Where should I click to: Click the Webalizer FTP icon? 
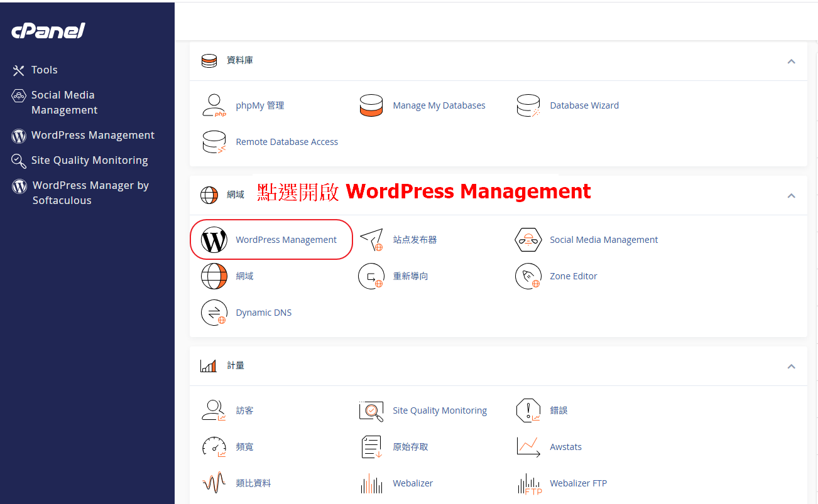528,483
